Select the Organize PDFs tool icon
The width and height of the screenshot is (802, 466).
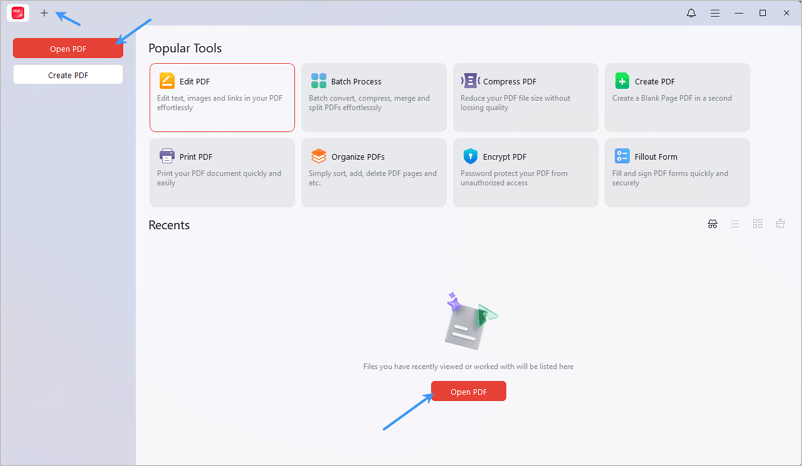(318, 156)
